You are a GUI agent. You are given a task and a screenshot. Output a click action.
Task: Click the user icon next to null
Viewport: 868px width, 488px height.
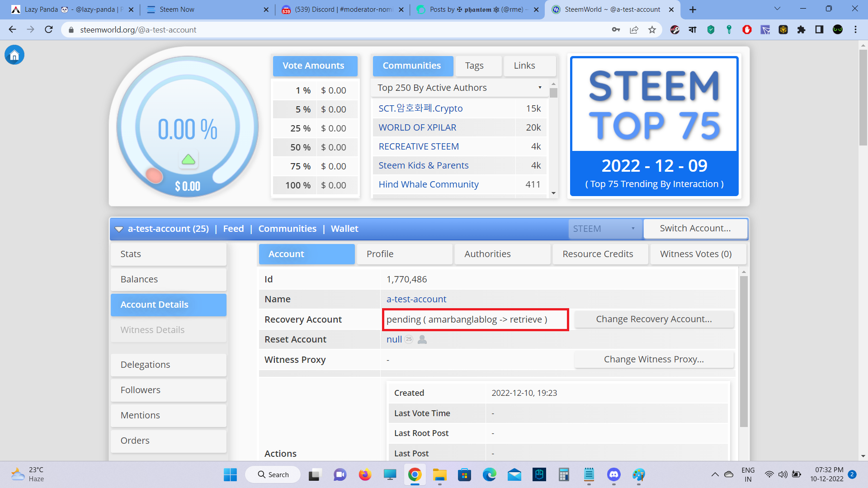tap(422, 339)
